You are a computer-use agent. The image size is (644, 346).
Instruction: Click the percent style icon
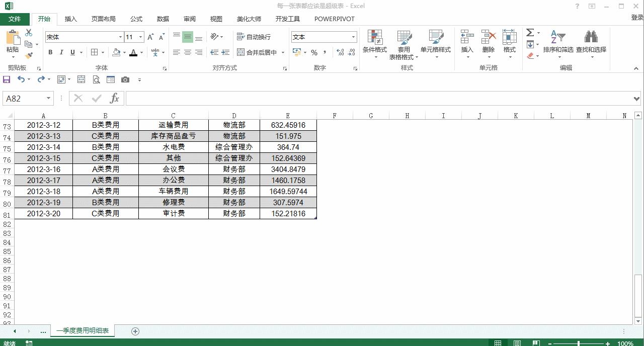(x=314, y=52)
